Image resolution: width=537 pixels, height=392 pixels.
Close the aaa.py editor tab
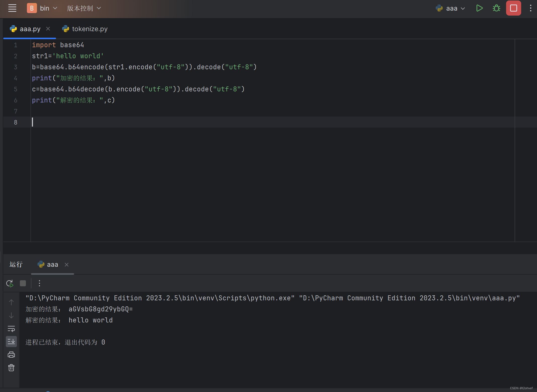48,29
